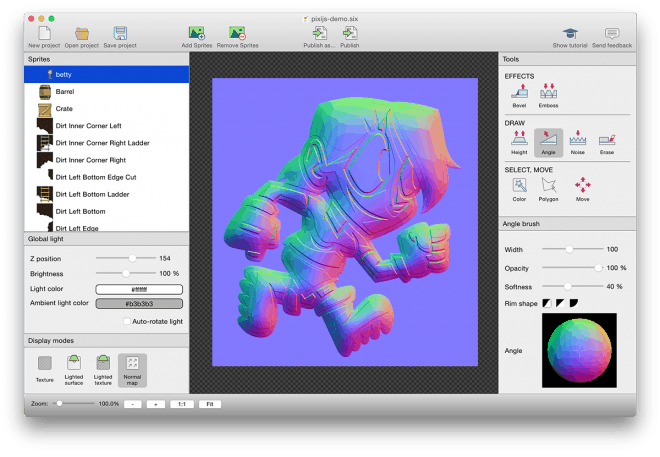
Task: Click the Sprites panel header
Action: (106, 59)
